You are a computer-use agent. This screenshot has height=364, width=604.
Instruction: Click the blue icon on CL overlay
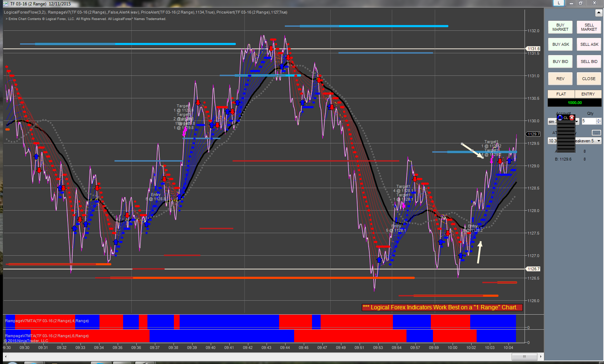[x=560, y=118]
